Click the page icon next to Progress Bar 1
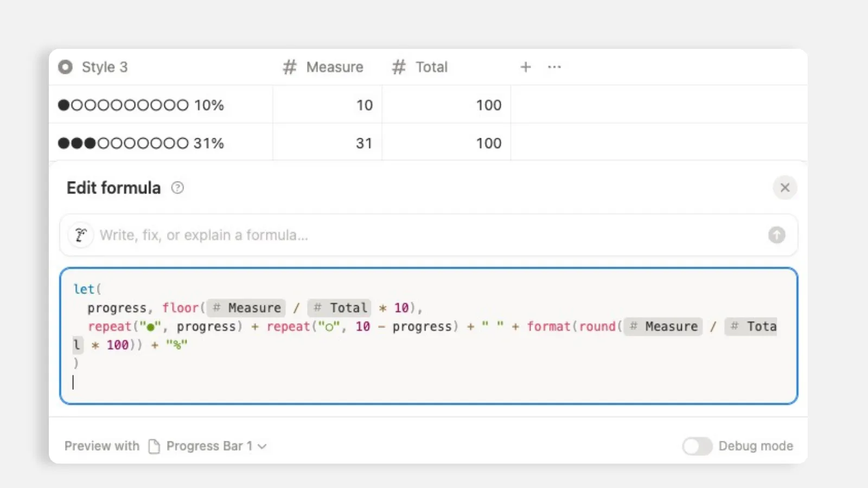The height and width of the screenshot is (488, 868). point(154,446)
